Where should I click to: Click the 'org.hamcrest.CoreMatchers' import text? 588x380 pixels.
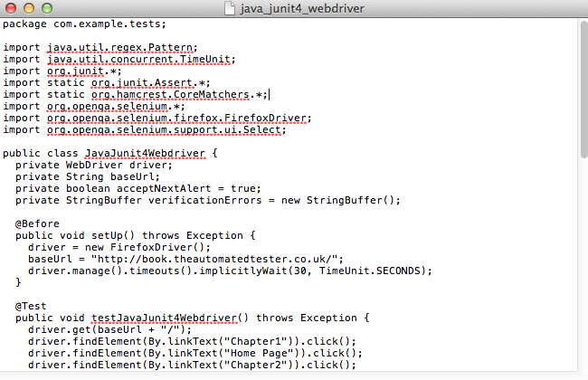[170, 94]
